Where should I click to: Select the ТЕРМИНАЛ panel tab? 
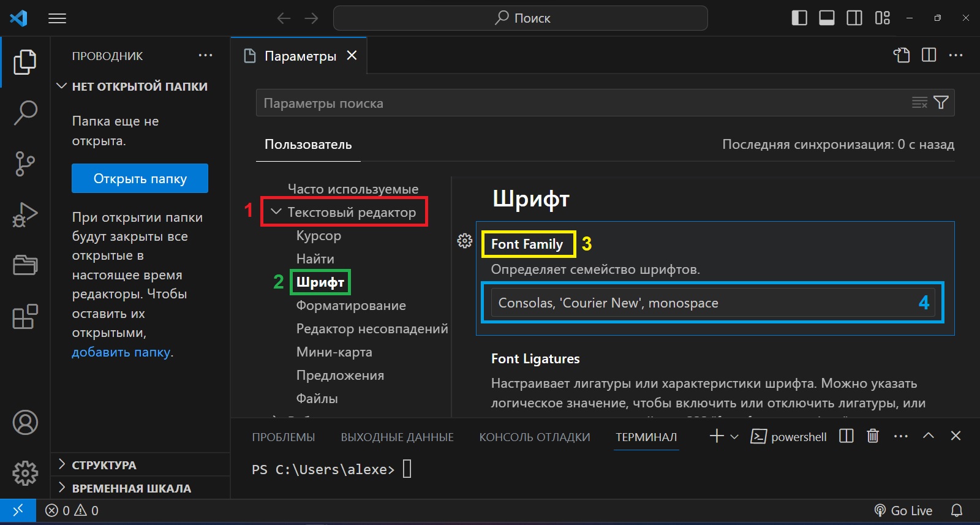pos(646,437)
